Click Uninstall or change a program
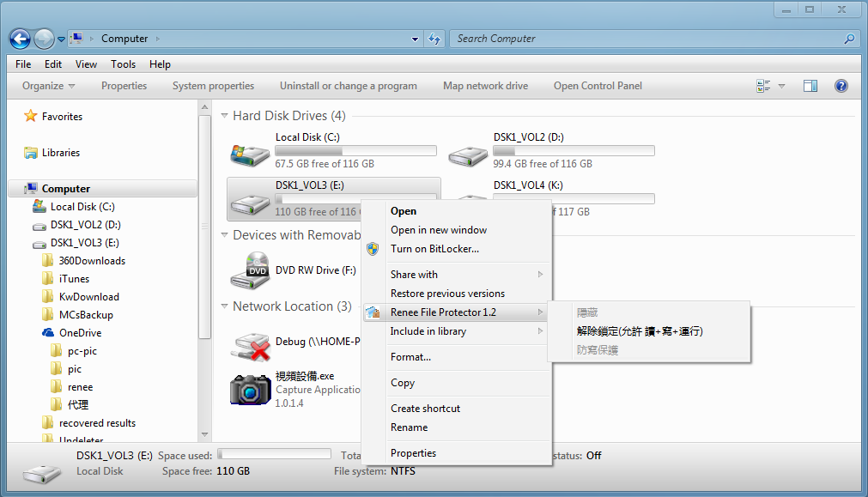Viewport: 868px width, 497px height. pyautogui.click(x=349, y=86)
